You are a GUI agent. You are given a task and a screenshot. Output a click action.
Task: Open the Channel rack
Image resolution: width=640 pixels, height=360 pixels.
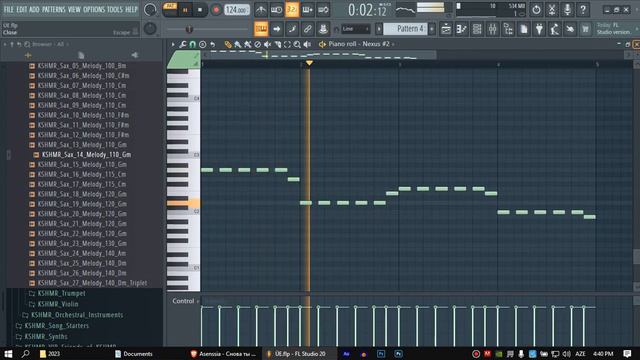pyautogui.click(x=477, y=29)
